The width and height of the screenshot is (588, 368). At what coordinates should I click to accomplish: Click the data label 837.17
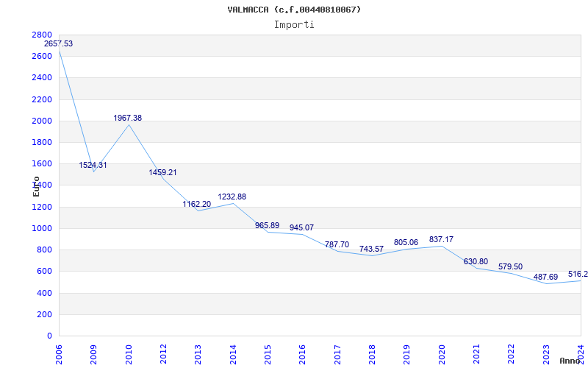pos(441,239)
